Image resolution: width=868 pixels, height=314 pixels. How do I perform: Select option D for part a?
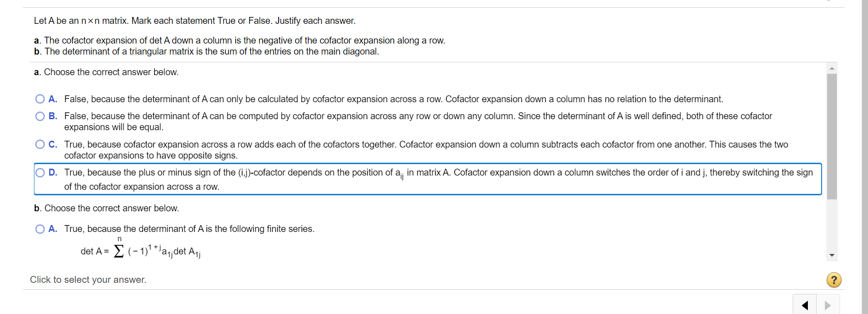(x=40, y=172)
